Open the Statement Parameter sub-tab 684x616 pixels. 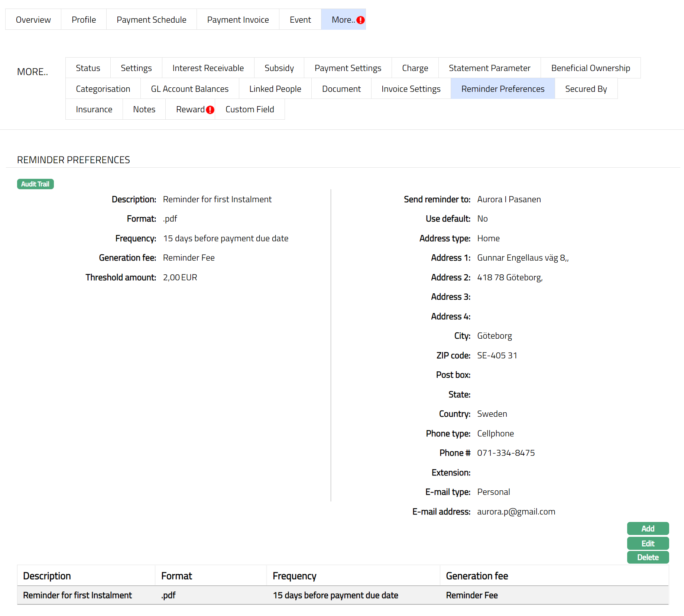[x=489, y=68]
